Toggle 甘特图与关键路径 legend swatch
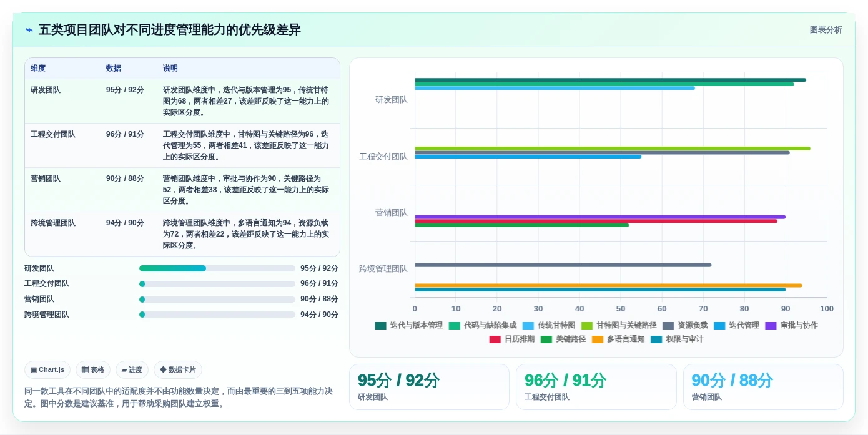This screenshot has width=868, height=435. tap(586, 325)
